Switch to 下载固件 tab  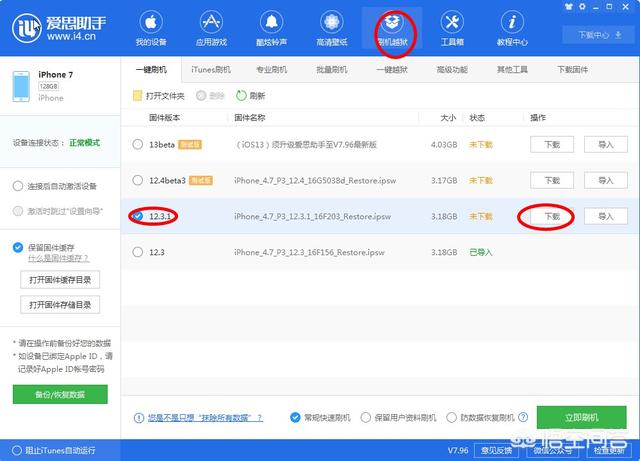click(x=572, y=70)
